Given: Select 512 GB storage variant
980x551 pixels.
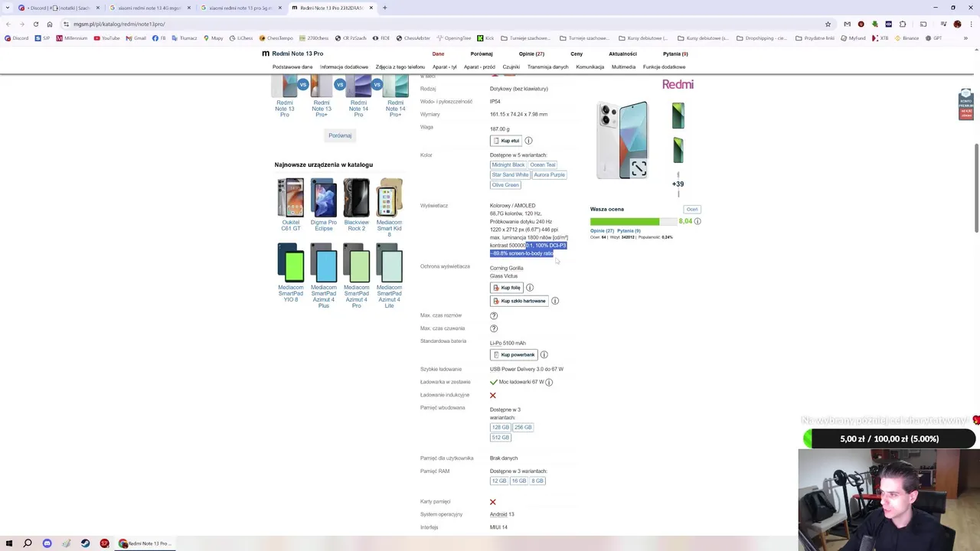Looking at the screenshot, I should 500,437.
